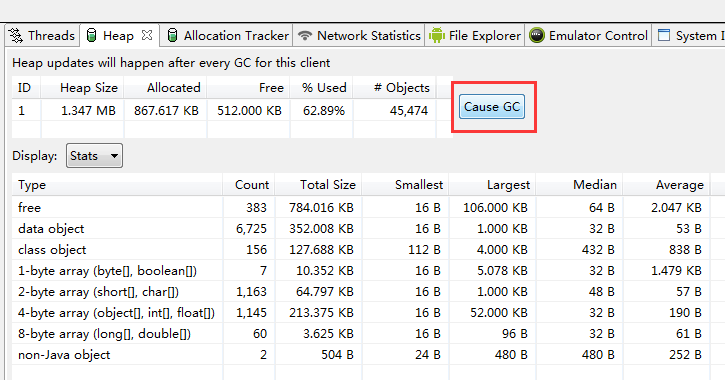Click the Emulator Control tab icon
The image size is (725, 380).
[537, 36]
